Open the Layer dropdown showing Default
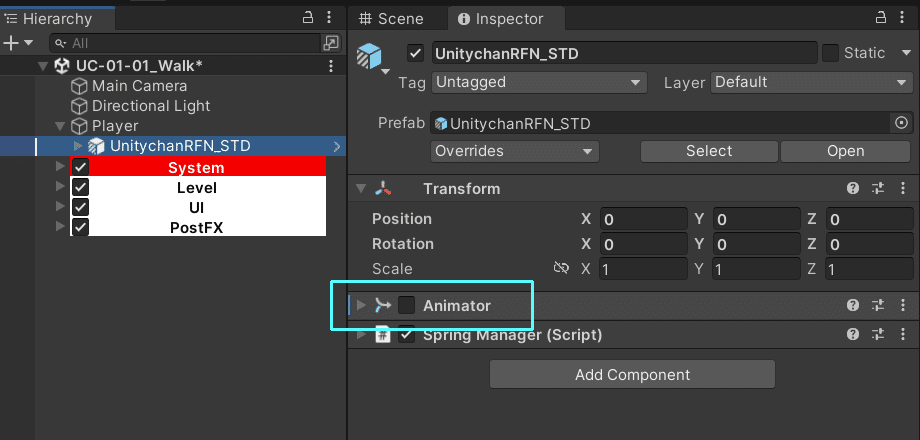 coord(810,83)
